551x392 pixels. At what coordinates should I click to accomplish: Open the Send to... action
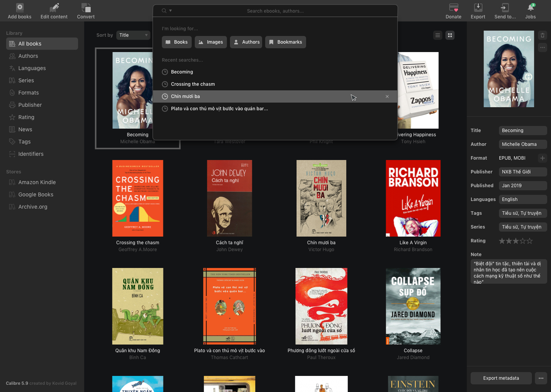click(x=505, y=11)
